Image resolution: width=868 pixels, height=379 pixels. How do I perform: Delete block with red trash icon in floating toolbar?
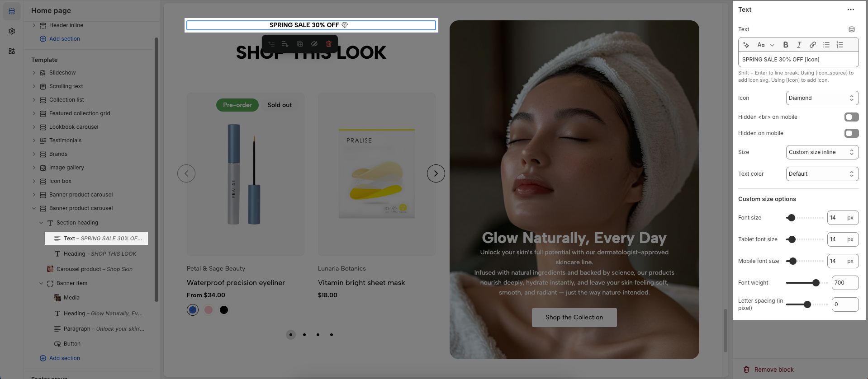(329, 44)
